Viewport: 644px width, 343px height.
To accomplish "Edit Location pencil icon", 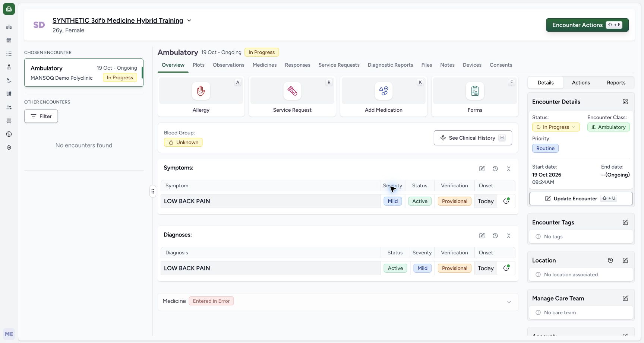I will (625, 260).
